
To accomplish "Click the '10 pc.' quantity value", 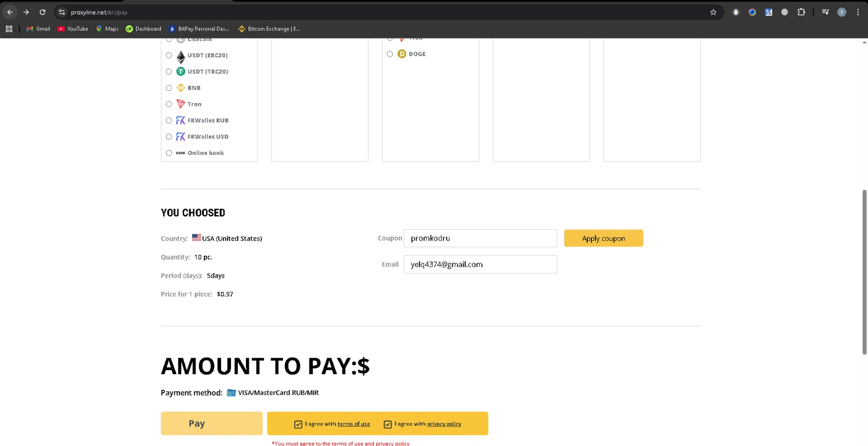I will [x=203, y=257].
